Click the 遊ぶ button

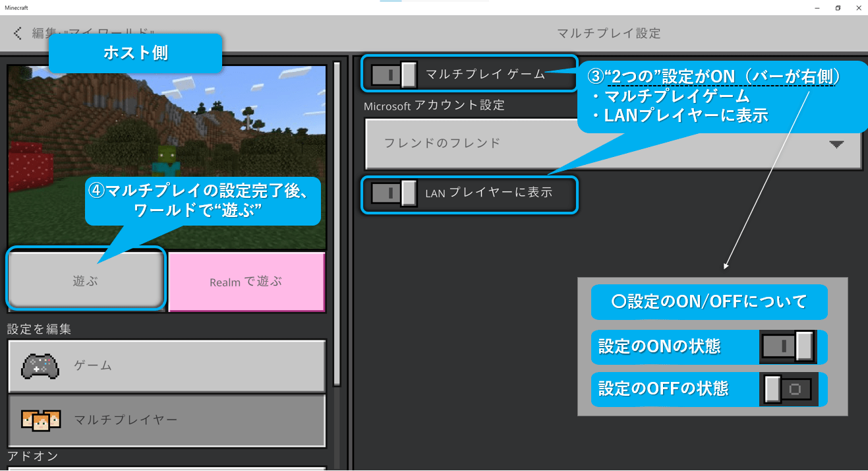(85, 281)
